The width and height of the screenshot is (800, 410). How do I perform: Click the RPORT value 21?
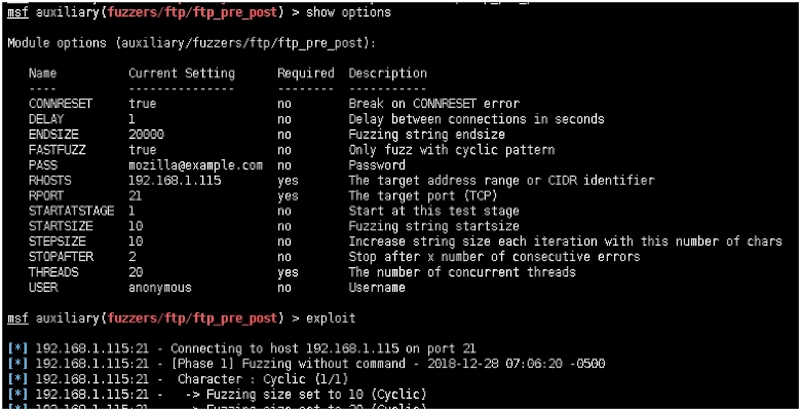point(135,196)
